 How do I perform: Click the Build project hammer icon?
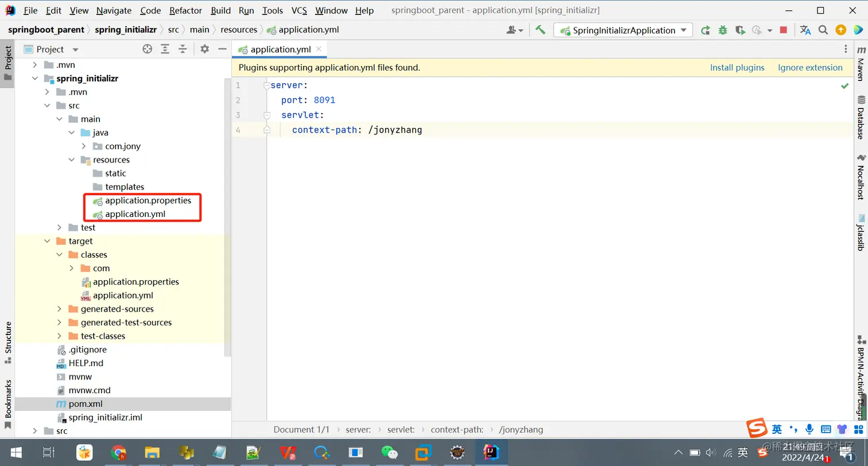[540, 30]
